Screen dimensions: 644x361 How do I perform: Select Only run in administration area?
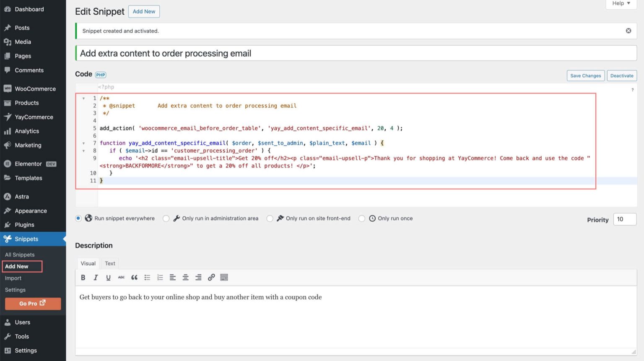[x=166, y=218]
